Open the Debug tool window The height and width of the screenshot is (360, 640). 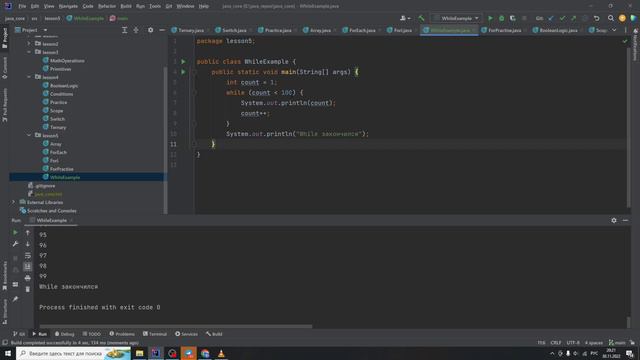click(64, 334)
